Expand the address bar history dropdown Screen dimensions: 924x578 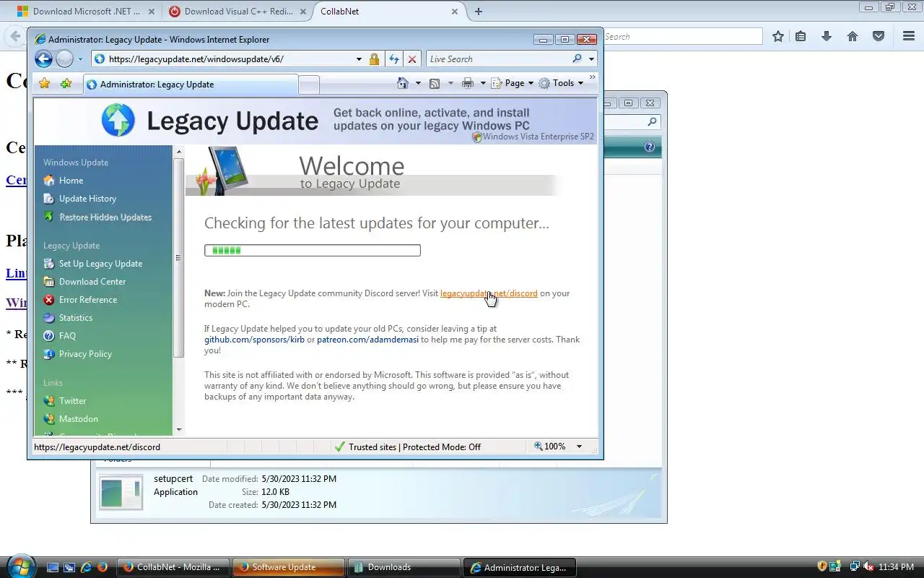coord(359,59)
